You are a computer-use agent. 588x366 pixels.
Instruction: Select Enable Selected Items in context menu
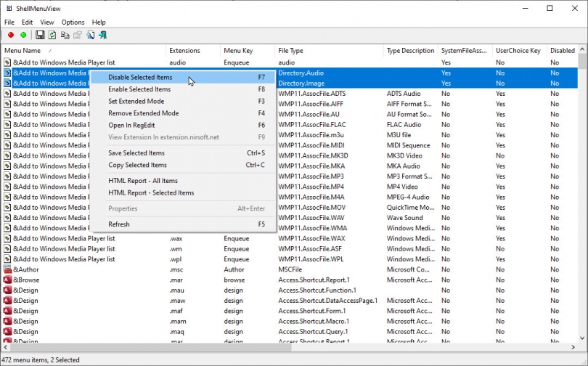(139, 89)
